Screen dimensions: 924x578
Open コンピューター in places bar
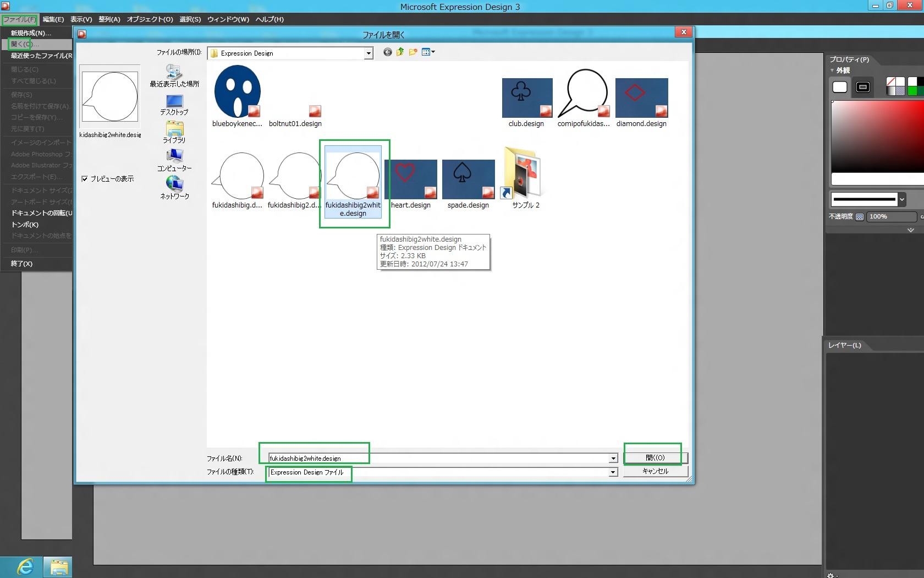pos(174,161)
